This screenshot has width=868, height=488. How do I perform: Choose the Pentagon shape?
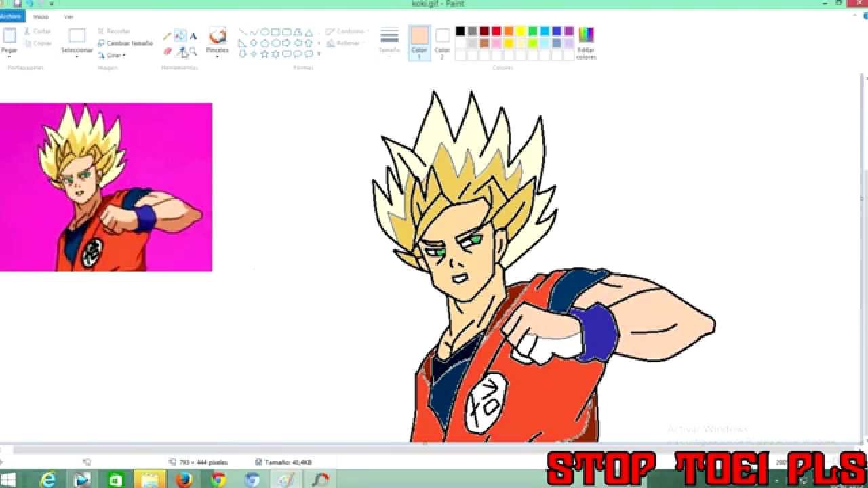(x=264, y=43)
